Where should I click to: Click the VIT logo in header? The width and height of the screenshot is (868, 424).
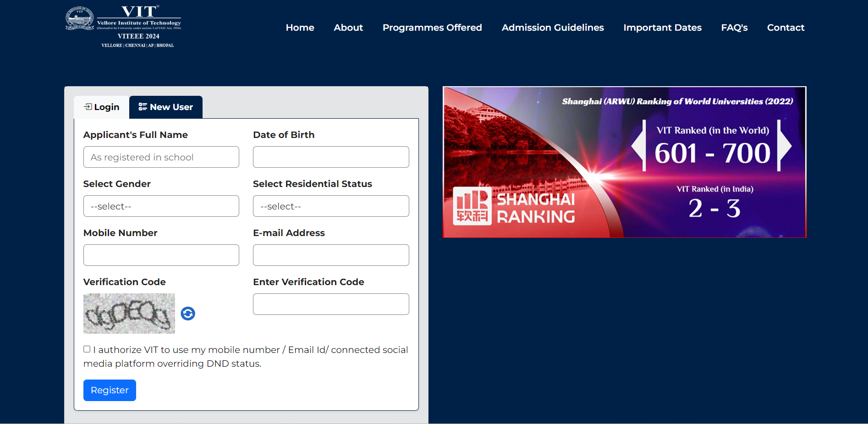tap(124, 27)
